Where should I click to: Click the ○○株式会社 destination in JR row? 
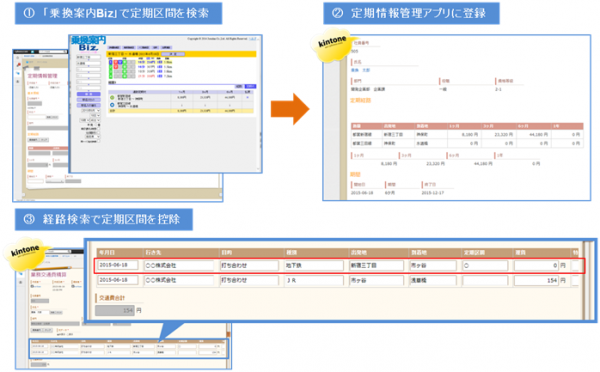pyautogui.click(x=178, y=280)
